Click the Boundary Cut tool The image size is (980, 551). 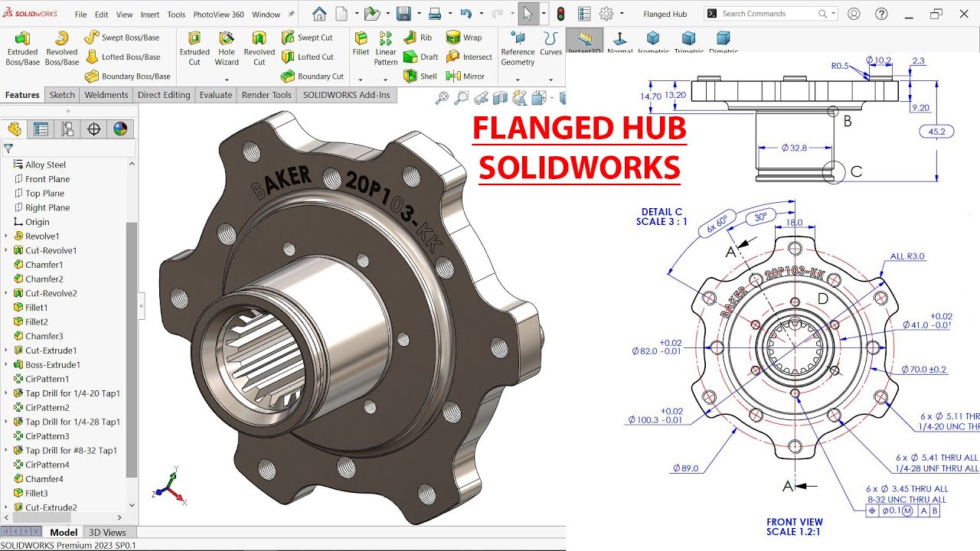click(312, 77)
